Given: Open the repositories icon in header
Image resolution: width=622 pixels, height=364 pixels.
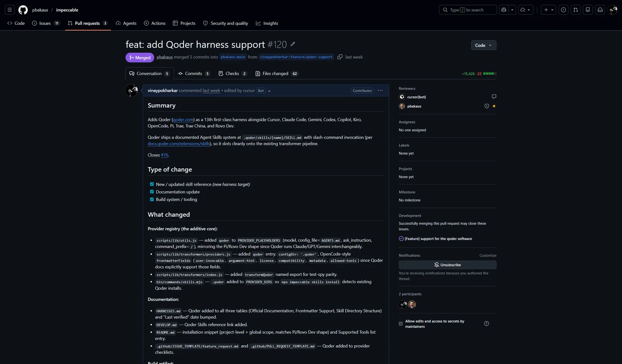Looking at the screenshot, I should pos(588,10).
